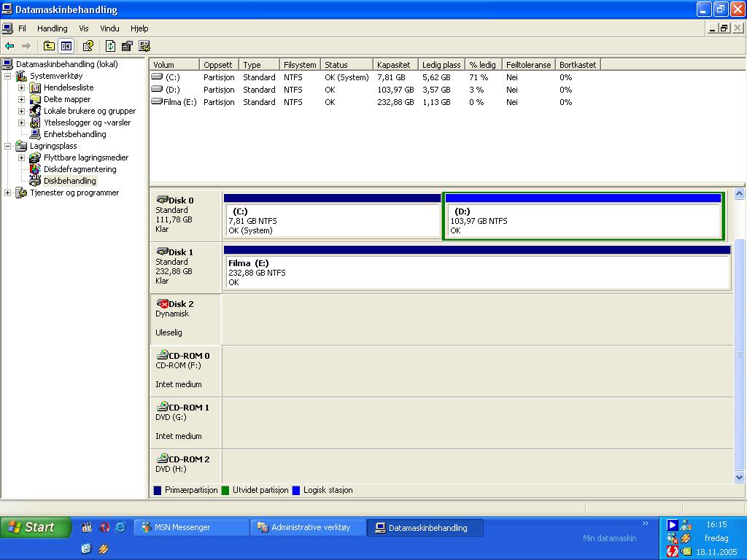
Task: Switch to MSN Messenger taskbar button
Action: pos(191,527)
